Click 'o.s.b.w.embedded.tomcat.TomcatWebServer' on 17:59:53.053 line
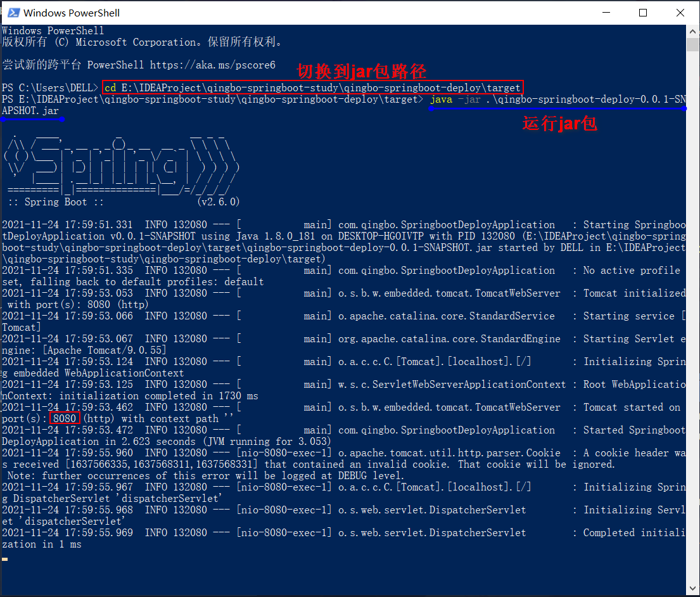Viewport: 700px width, 597px height. pos(449,293)
